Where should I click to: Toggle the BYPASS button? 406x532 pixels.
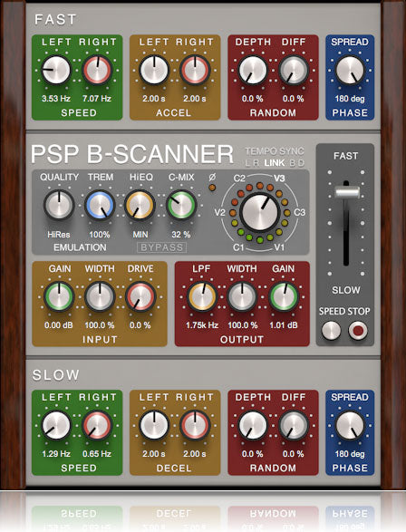click(x=162, y=247)
